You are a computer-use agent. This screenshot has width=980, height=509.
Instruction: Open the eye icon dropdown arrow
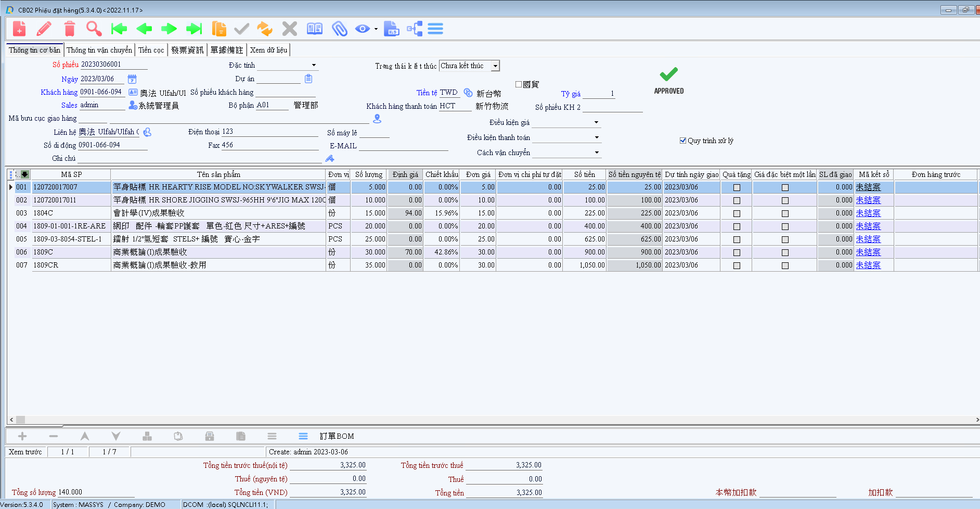click(376, 29)
